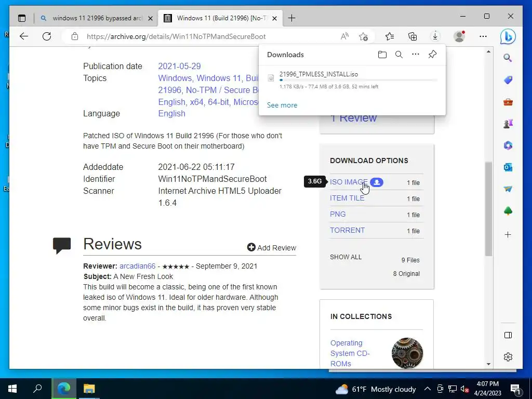Viewport: 532px width, 399px height.
Task: Open sidebar settings gear
Action: [508, 357]
